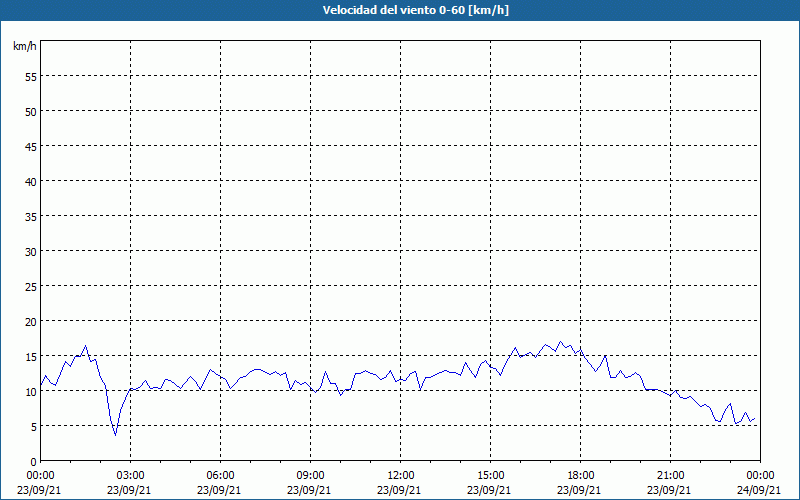Click the 15:00 time label
The width and height of the screenshot is (800, 500).
pos(490,476)
